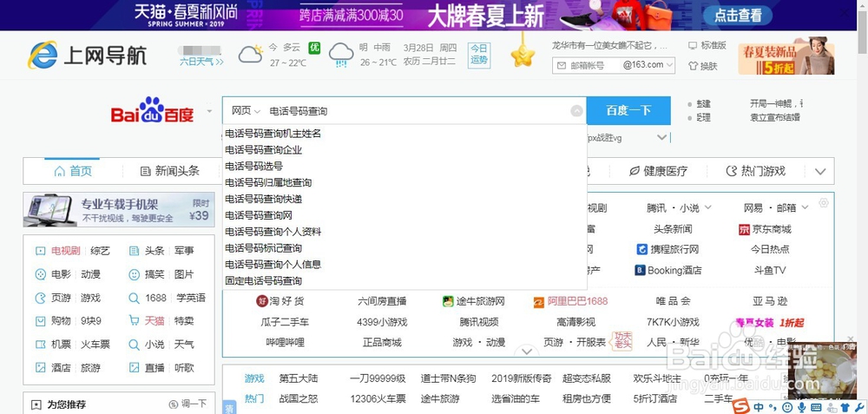Click the 头条 news icon
868x414 pixels.
pyautogui.click(x=134, y=251)
